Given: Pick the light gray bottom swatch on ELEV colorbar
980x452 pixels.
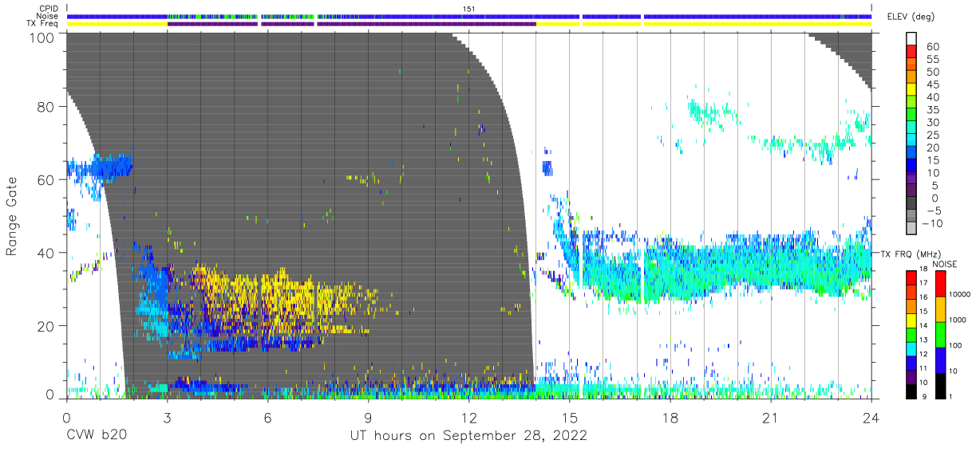Looking at the screenshot, I should 912,230.
